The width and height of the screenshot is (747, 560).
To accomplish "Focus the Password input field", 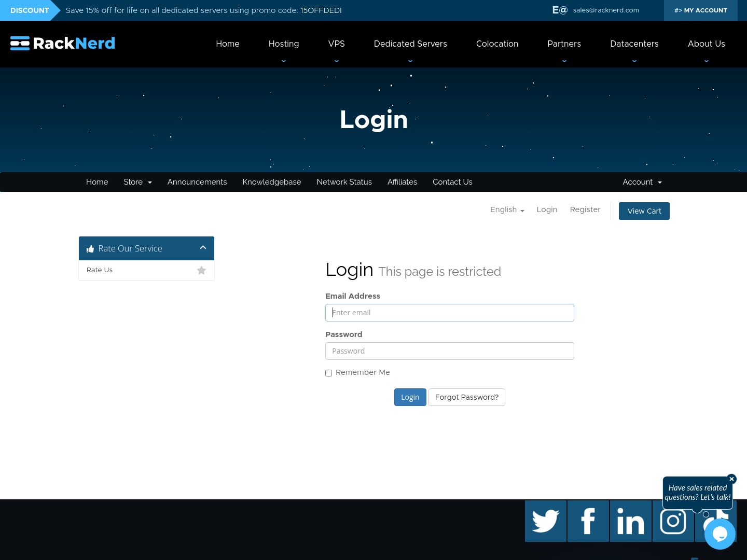I will 450,351.
